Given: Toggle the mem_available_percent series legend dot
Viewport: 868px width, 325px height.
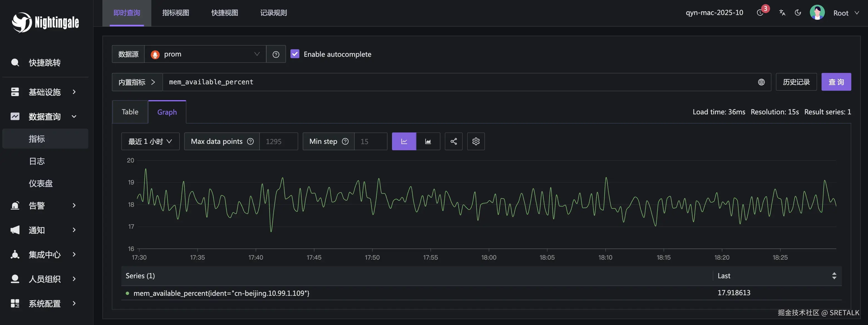Looking at the screenshot, I should point(127,293).
